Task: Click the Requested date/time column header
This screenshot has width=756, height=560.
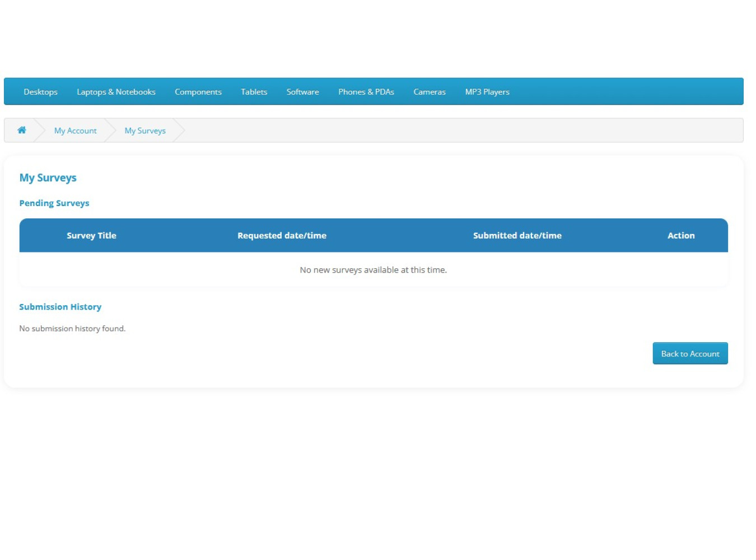Action: tap(282, 236)
